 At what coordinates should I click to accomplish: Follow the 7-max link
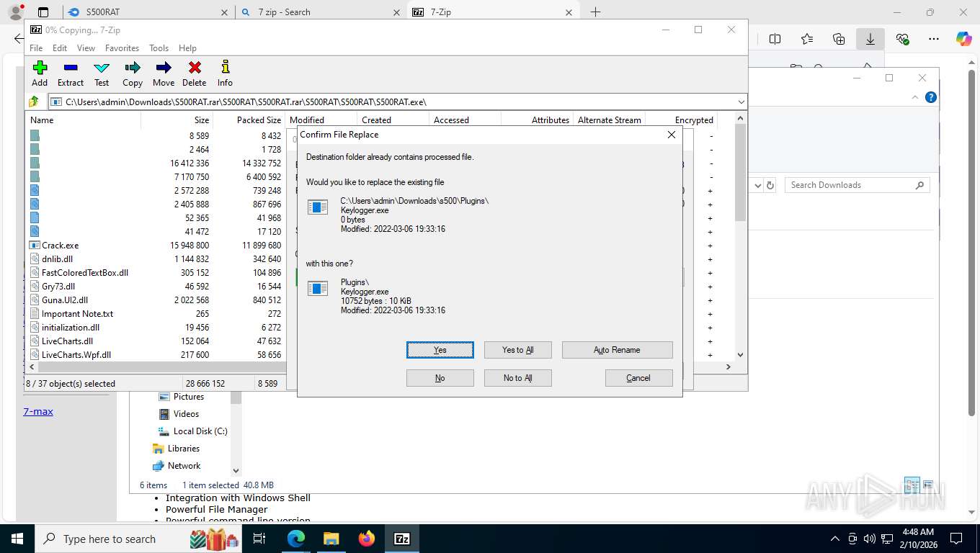[38, 412]
